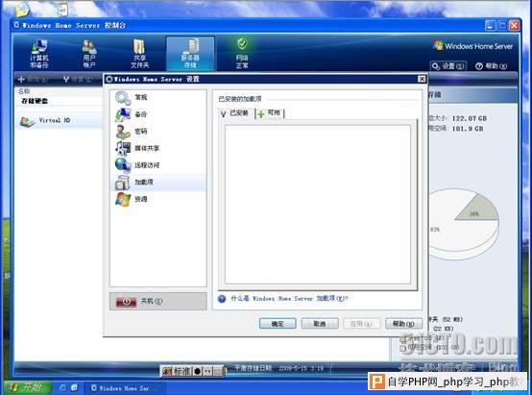Select 加载项 add-ins category
The width and height of the screenshot is (532, 395).
pyautogui.click(x=158, y=183)
